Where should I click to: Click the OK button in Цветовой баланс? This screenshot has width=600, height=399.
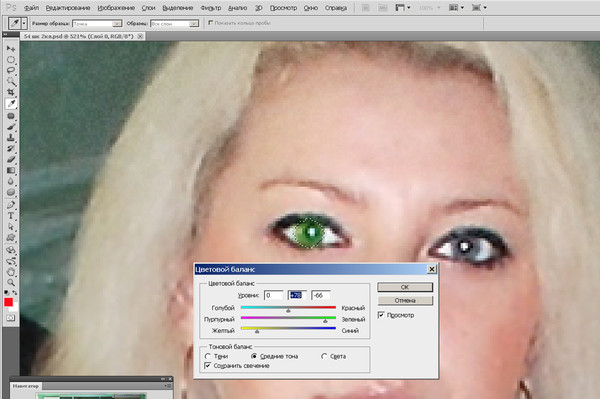[x=405, y=287]
